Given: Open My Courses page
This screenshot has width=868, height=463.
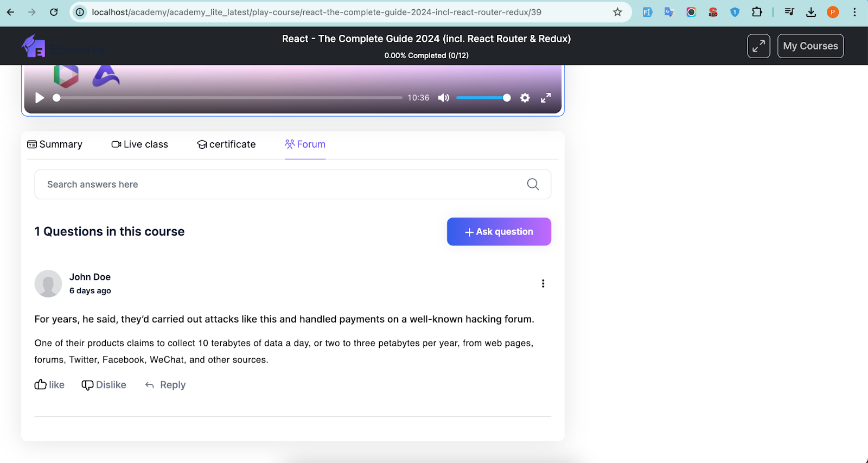Looking at the screenshot, I should pos(810,46).
